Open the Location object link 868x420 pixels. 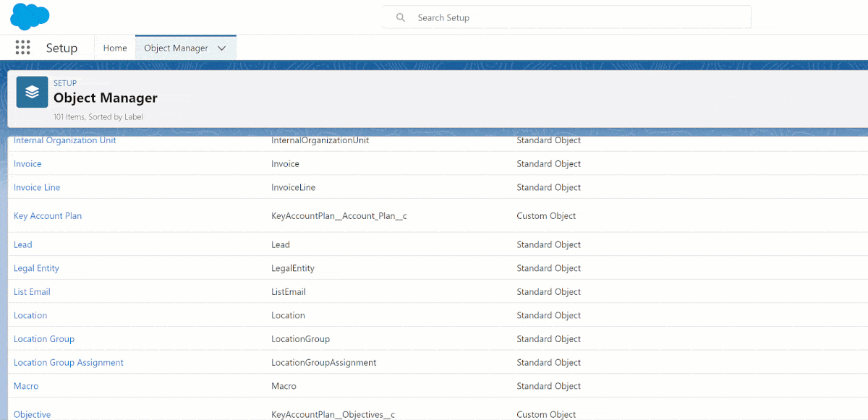[x=30, y=315]
